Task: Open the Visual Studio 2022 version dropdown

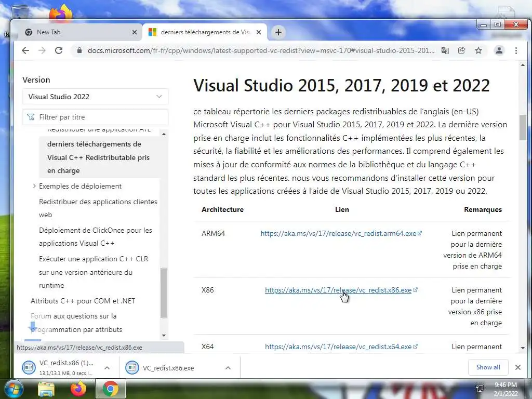Action: (96, 97)
